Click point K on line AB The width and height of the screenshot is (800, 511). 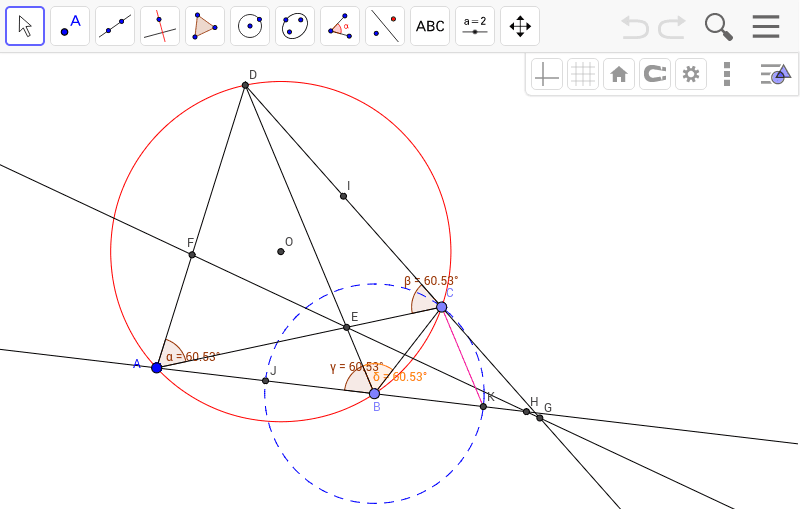(x=483, y=406)
